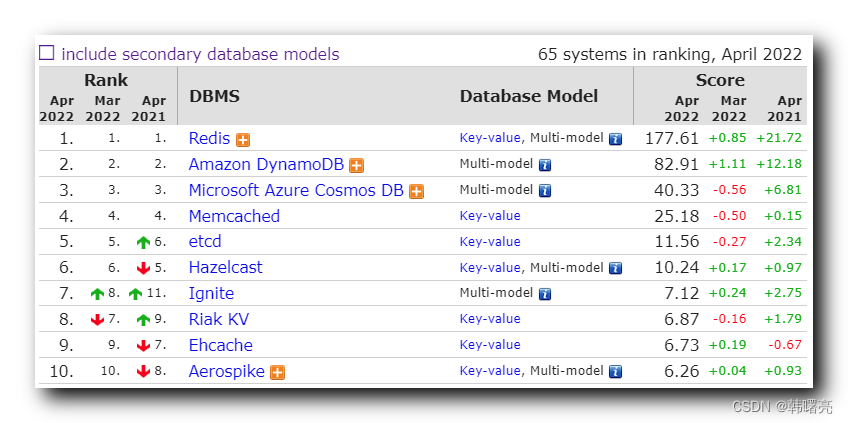Click the info icon in Ignite row
The width and height of the screenshot is (848, 423).
pos(545,294)
